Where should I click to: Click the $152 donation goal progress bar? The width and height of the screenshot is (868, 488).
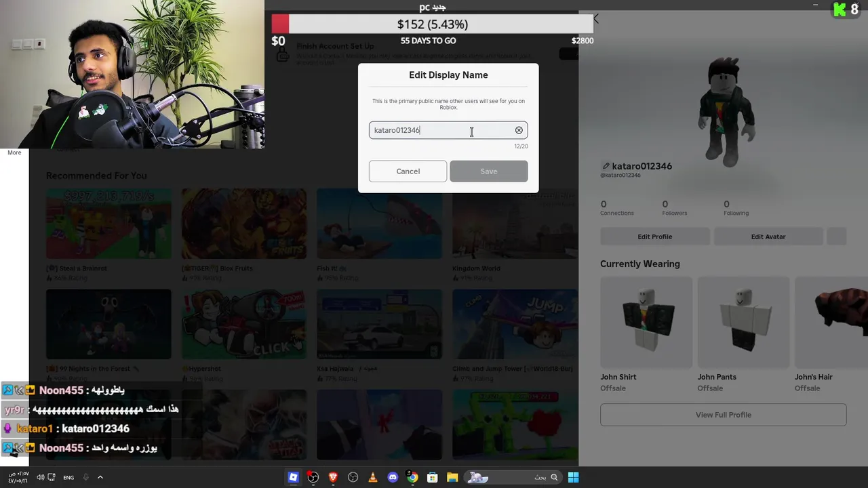[433, 24]
